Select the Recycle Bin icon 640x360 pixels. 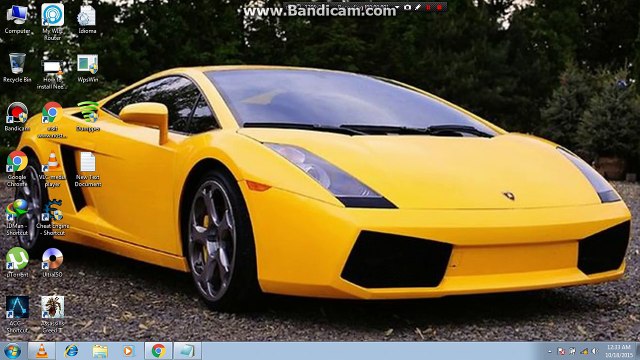pyautogui.click(x=17, y=68)
